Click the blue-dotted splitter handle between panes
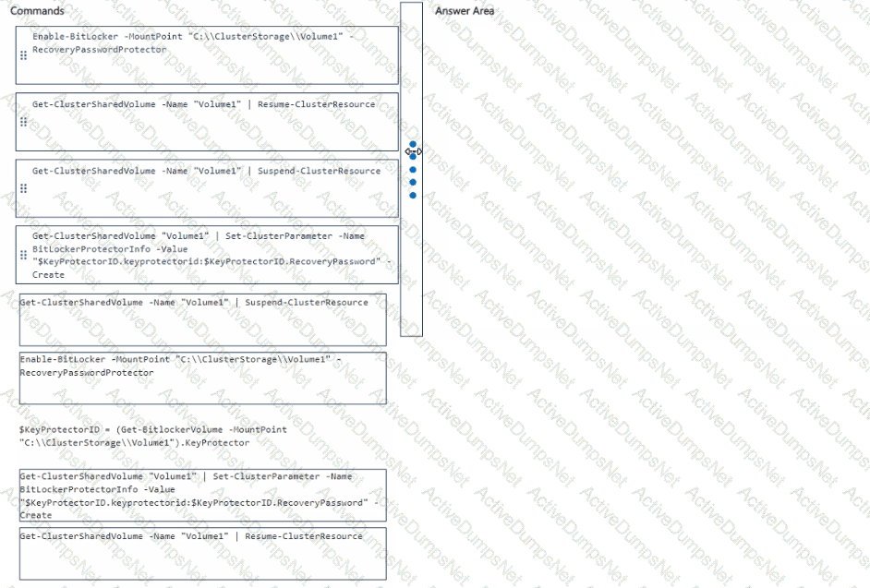This screenshot has height=588, width=870. [x=412, y=169]
